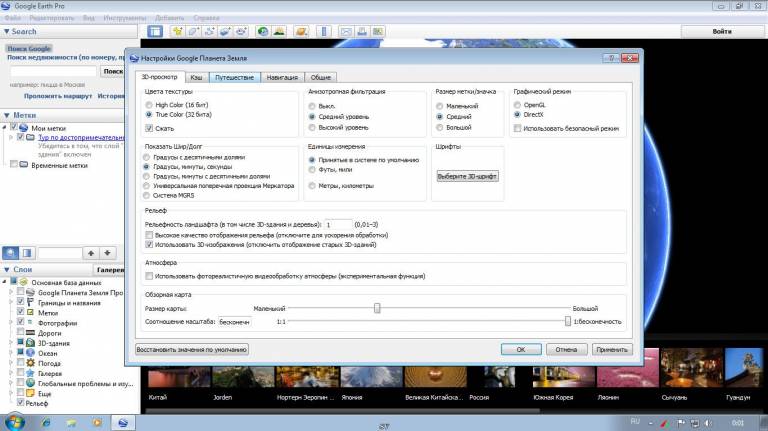Click the panel view icon next to the magnifier
This screenshot has height=431, width=768.
pyautogui.click(x=27, y=253)
